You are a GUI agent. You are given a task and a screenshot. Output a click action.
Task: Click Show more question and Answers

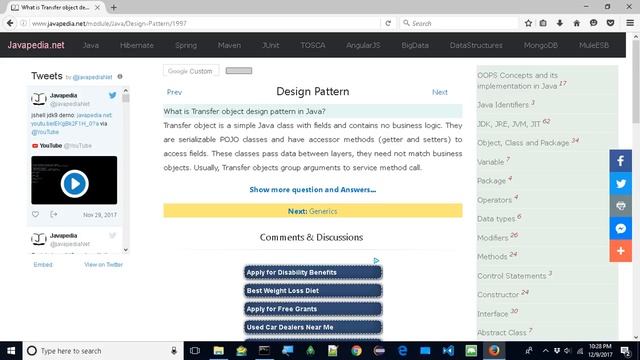[x=313, y=189]
